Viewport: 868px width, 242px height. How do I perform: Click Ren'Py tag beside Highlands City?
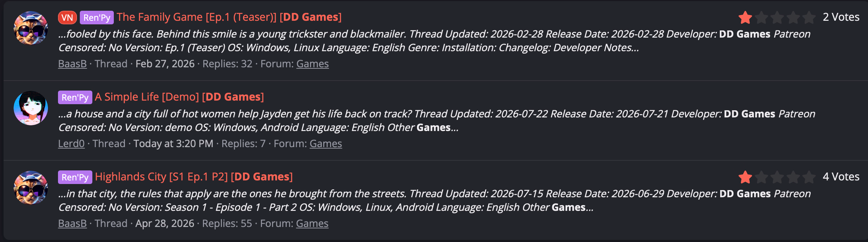(x=75, y=177)
